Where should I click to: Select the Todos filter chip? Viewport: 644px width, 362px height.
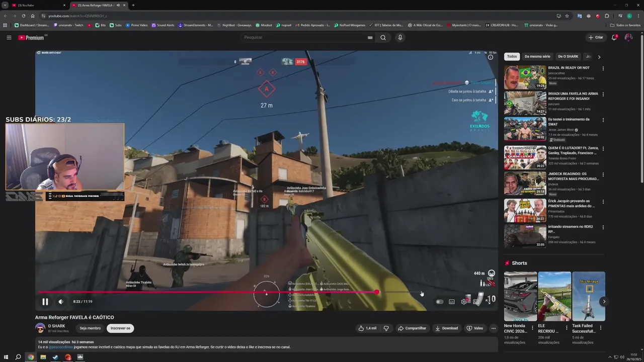point(512,57)
